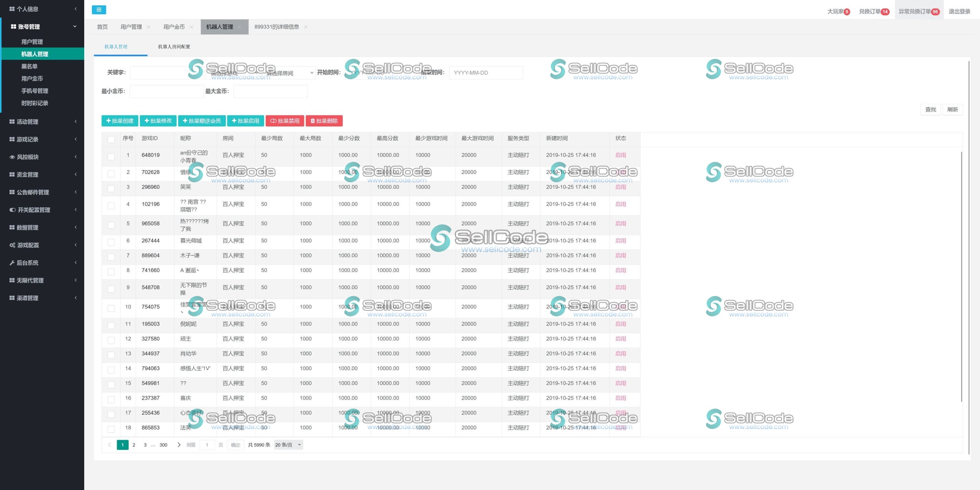980x490 pixels.
Task: Click the grid icon beside 活动管理
Action: [x=12, y=122]
